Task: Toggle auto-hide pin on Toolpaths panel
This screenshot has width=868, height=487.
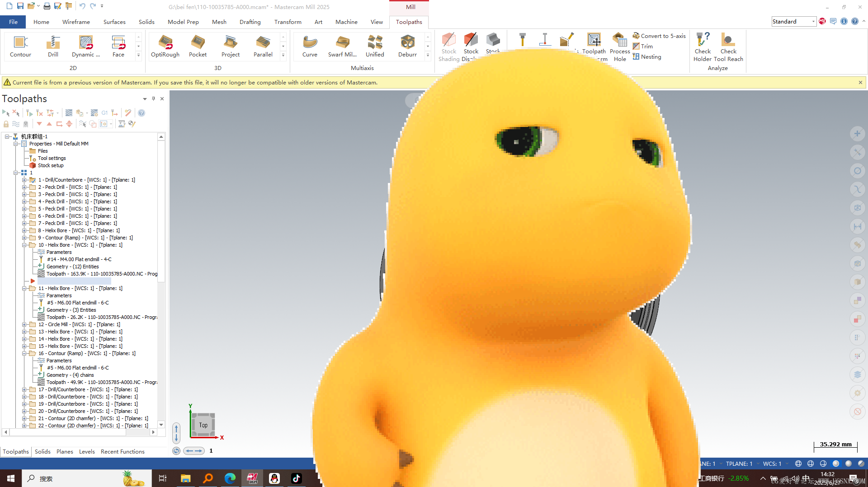Action: (153, 98)
